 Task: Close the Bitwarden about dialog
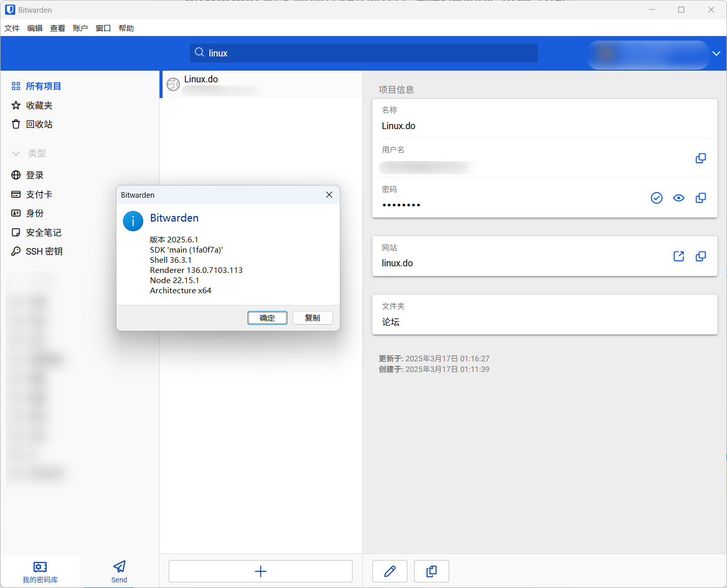coord(329,195)
